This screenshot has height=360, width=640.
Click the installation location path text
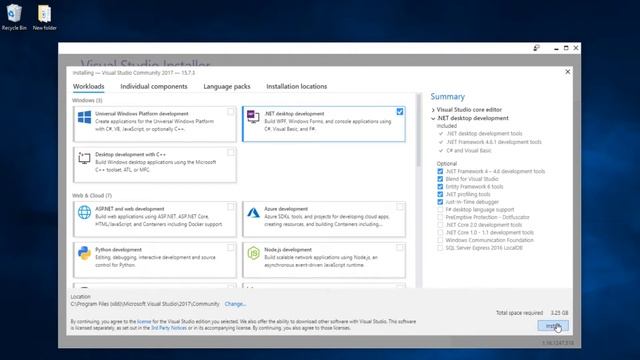point(145,304)
